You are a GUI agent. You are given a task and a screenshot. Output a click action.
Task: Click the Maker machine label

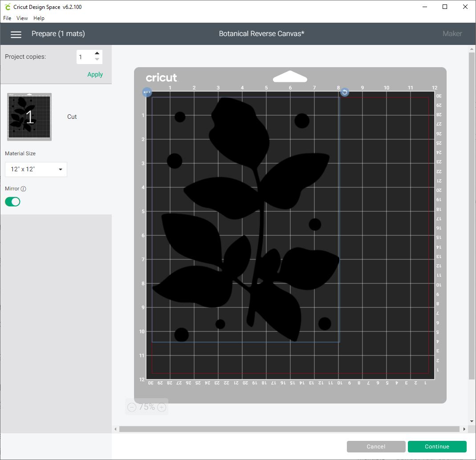coord(452,33)
